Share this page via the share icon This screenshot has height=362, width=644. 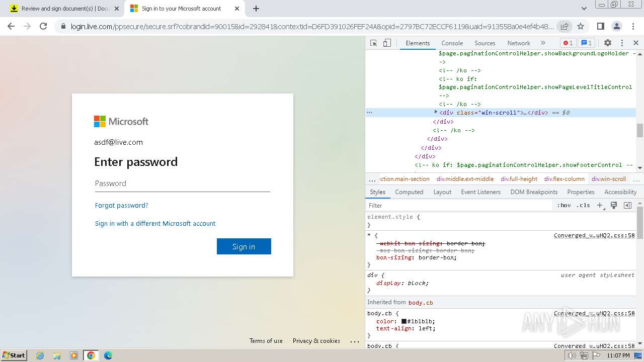(565, 26)
